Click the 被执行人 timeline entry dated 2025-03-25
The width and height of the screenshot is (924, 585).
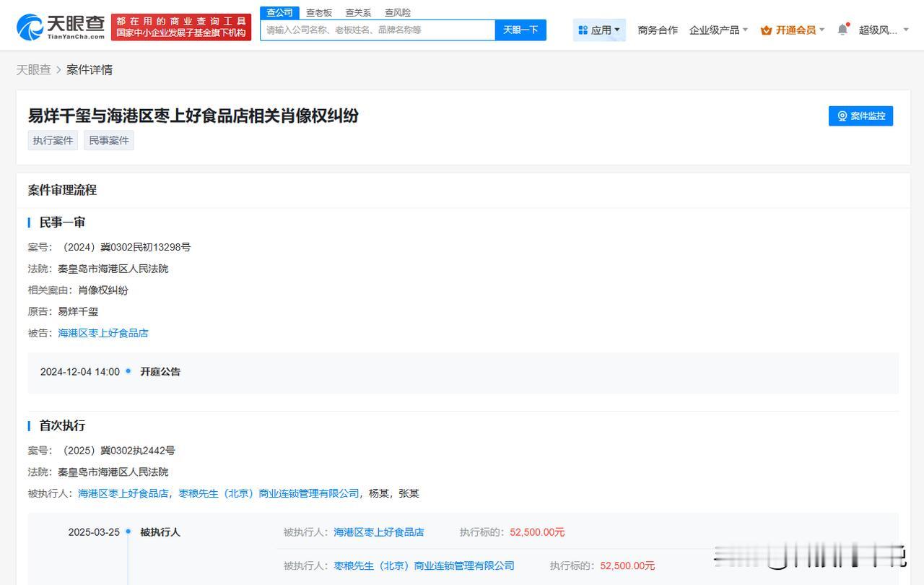click(x=160, y=532)
